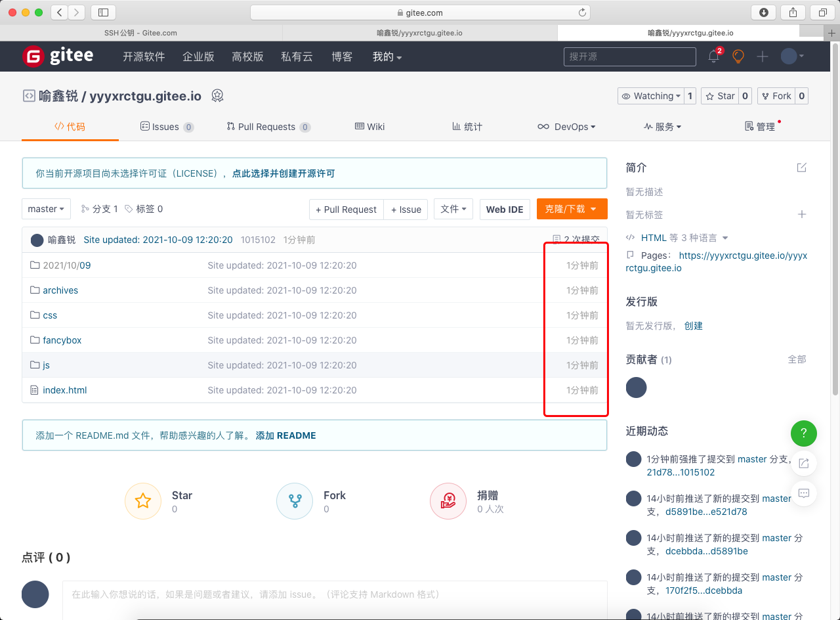Open the index.html file
840x620 pixels.
click(65, 390)
